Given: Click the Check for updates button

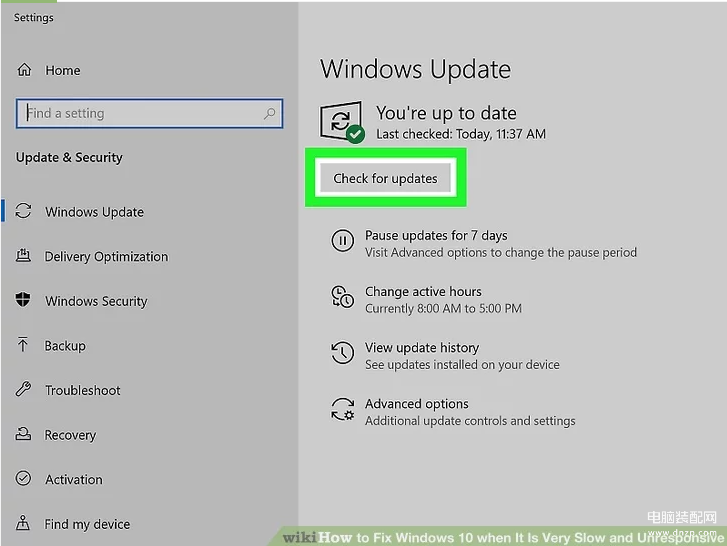Looking at the screenshot, I should click(385, 178).
